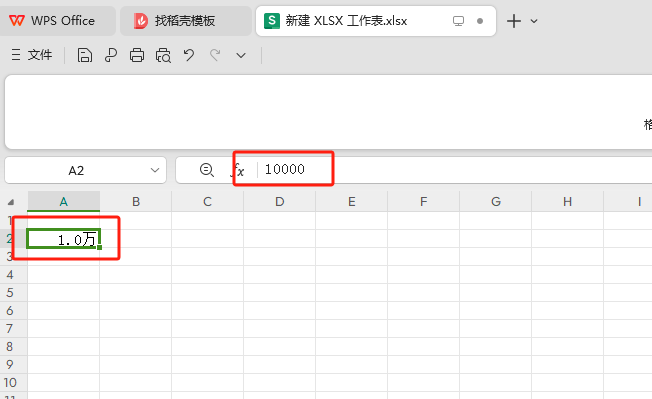Select row 5 header
The width and height of the screenshot is (652, 399).
(13, 293)
